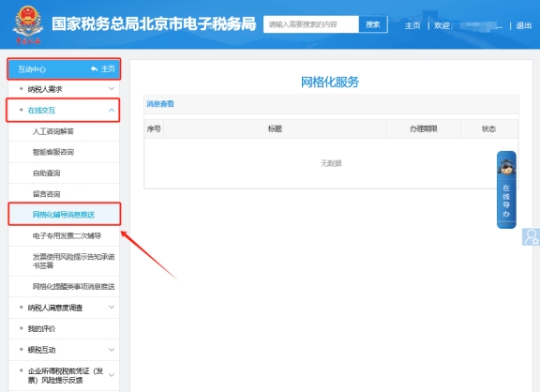Focus the header search input field

click(x=311, y=24)
